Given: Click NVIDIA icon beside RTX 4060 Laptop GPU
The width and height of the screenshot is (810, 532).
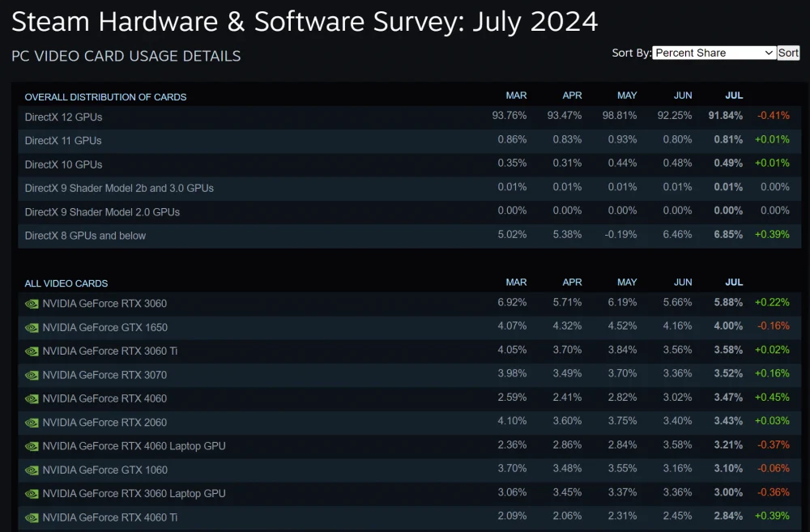Looking at the screenshot, I should click(x=32, y=446).
